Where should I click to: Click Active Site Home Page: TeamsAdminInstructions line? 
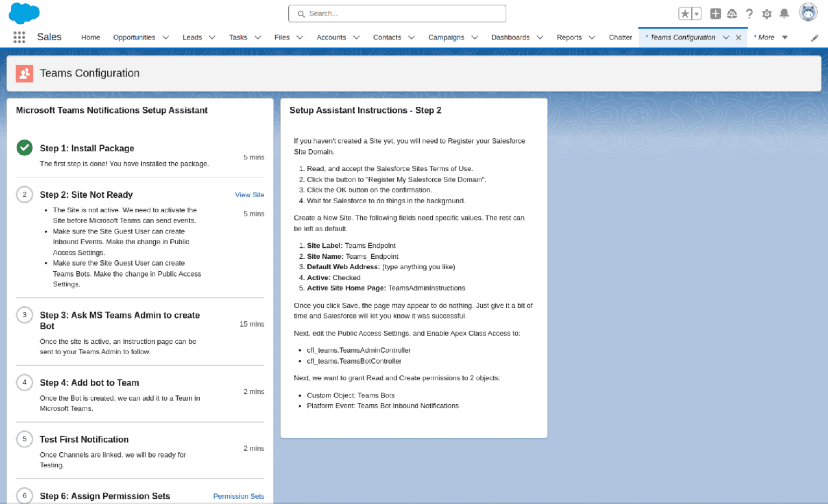click(386, 288)
